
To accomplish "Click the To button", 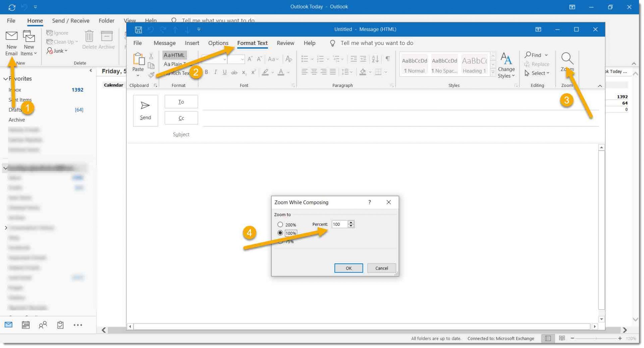I will tap(181, 102).
